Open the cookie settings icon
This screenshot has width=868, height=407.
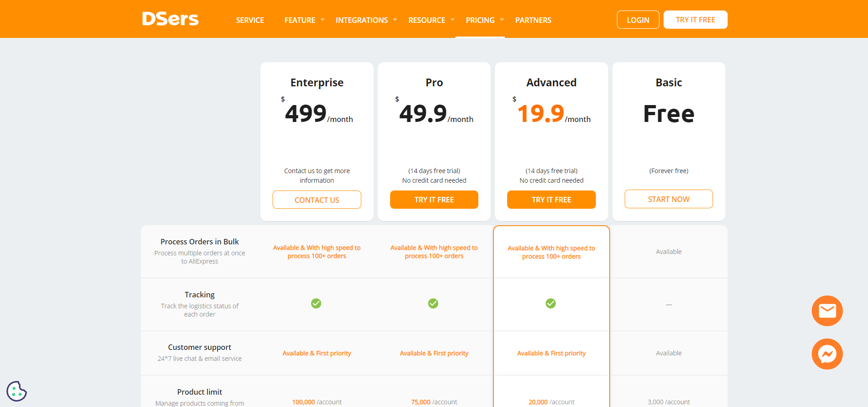(x=16, y=391)
